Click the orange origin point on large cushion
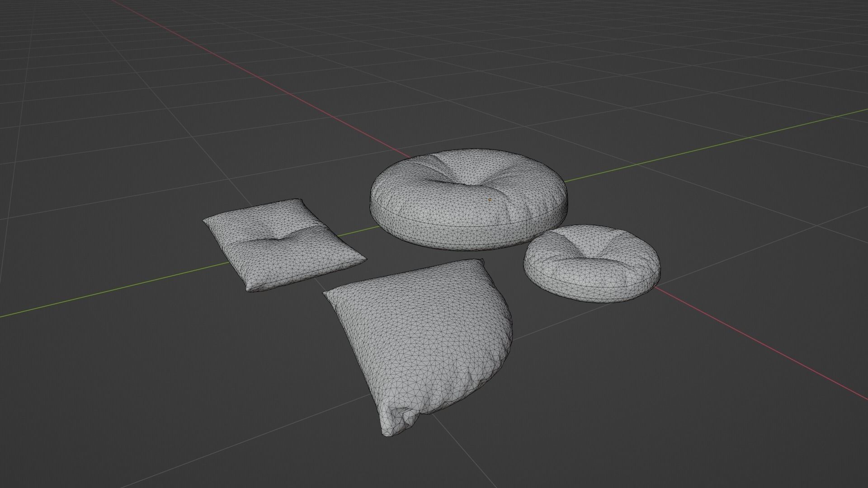Screen dimensions: 868x488 [x=490, y=199]
